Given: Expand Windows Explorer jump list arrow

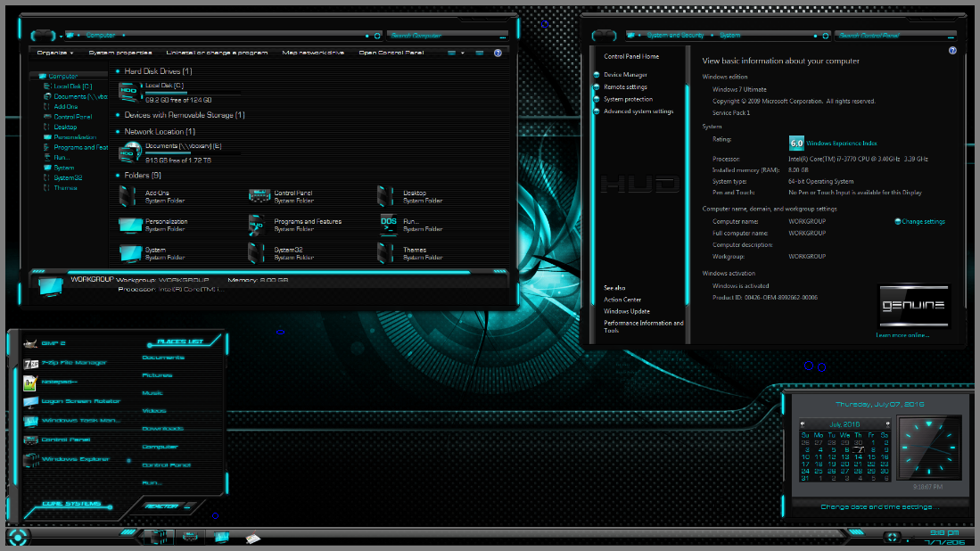Looking at the screenshot, I should point(128,460).
